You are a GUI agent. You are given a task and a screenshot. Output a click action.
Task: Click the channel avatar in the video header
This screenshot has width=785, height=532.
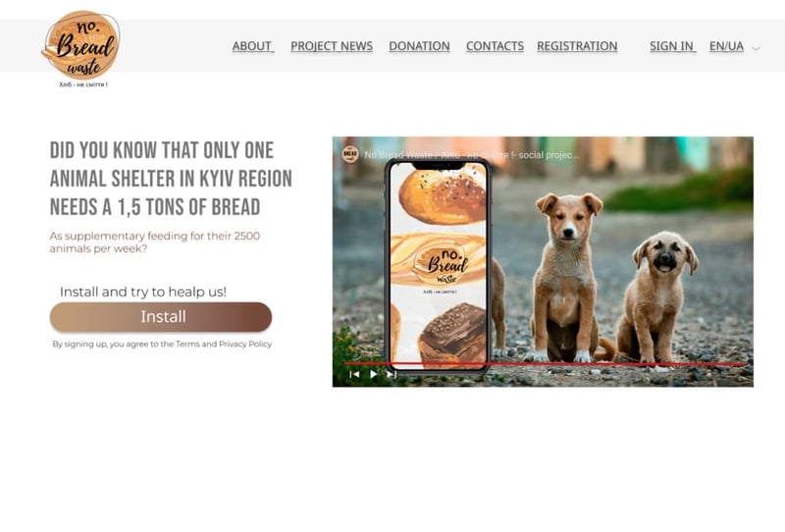click(x=350, y=154)
